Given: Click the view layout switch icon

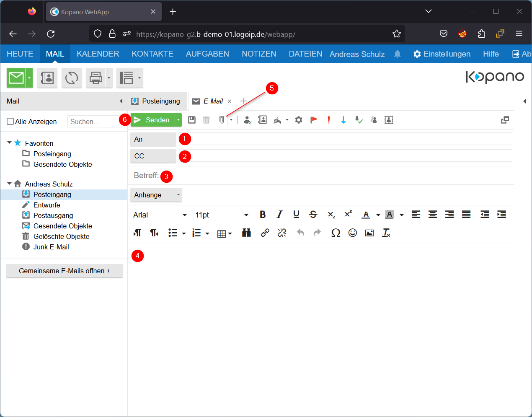Looking at the screenshot, I should click(x=126, y=78).
